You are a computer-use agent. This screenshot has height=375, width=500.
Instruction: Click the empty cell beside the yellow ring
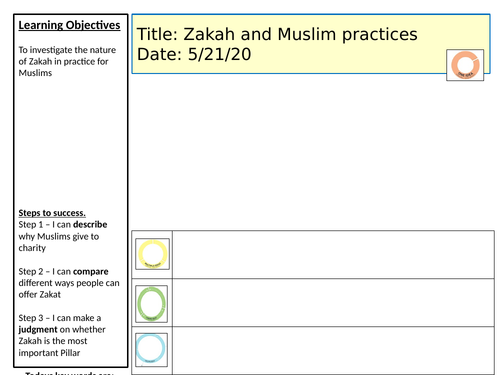(x=333, y=254)
